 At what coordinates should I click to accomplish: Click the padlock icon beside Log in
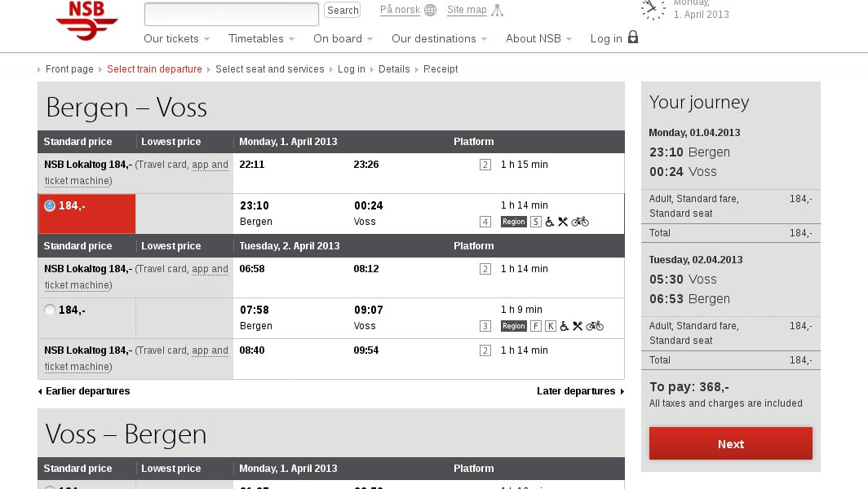point(633,37)
